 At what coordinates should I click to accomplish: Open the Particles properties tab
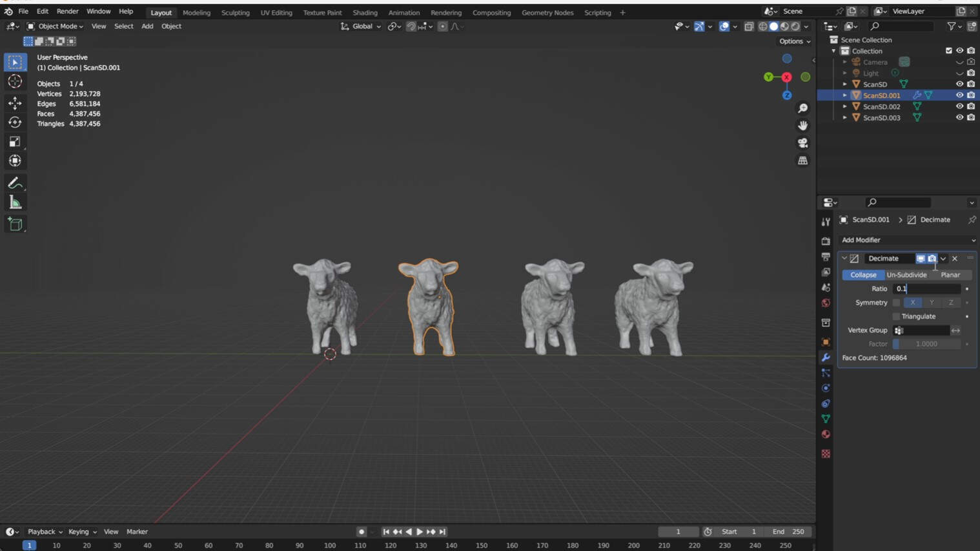[x=826, y=373]
